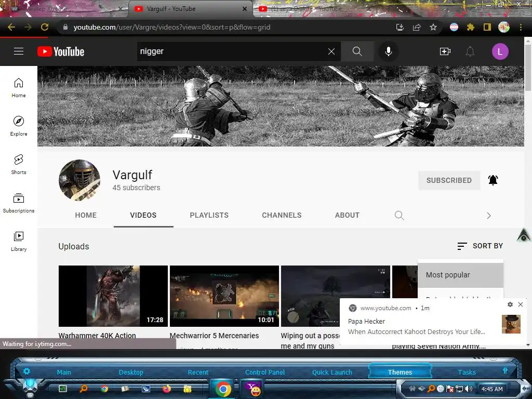Go to Home in the sidebar
532x399 pixels.
point(19,88)
